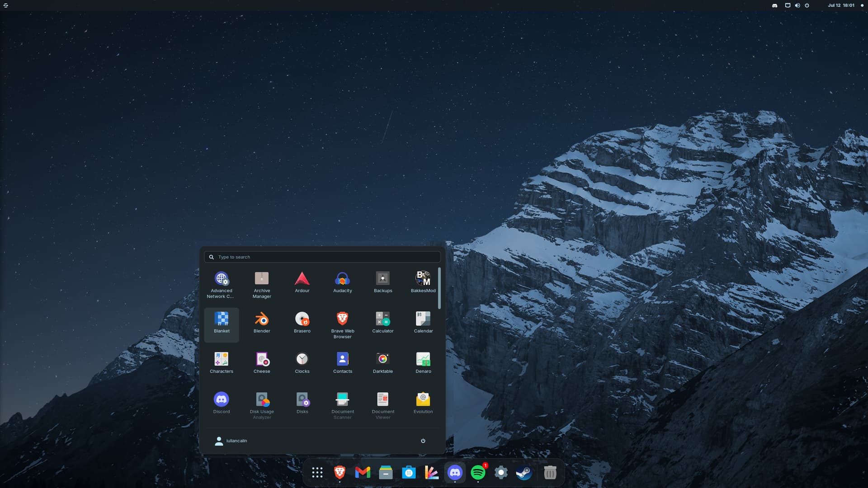The height and width of the screenshot is (488, 868).
Task: Open the power menu in top bar
Action: coord(807,5)
